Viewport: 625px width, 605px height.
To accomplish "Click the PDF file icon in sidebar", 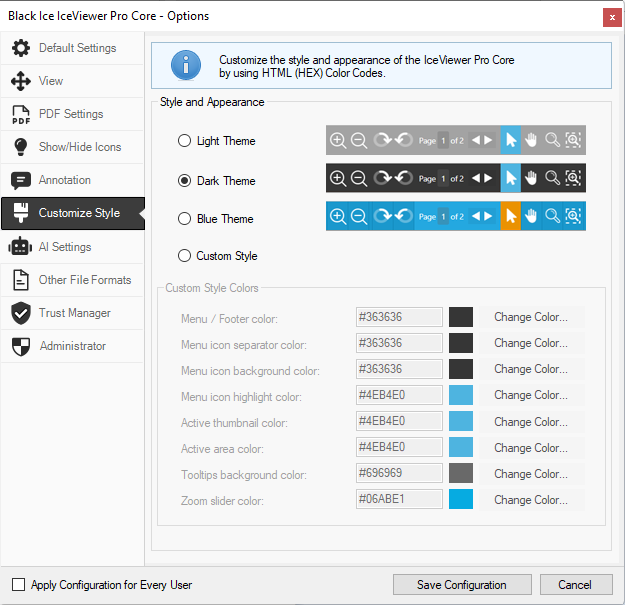I will (21, 114).
